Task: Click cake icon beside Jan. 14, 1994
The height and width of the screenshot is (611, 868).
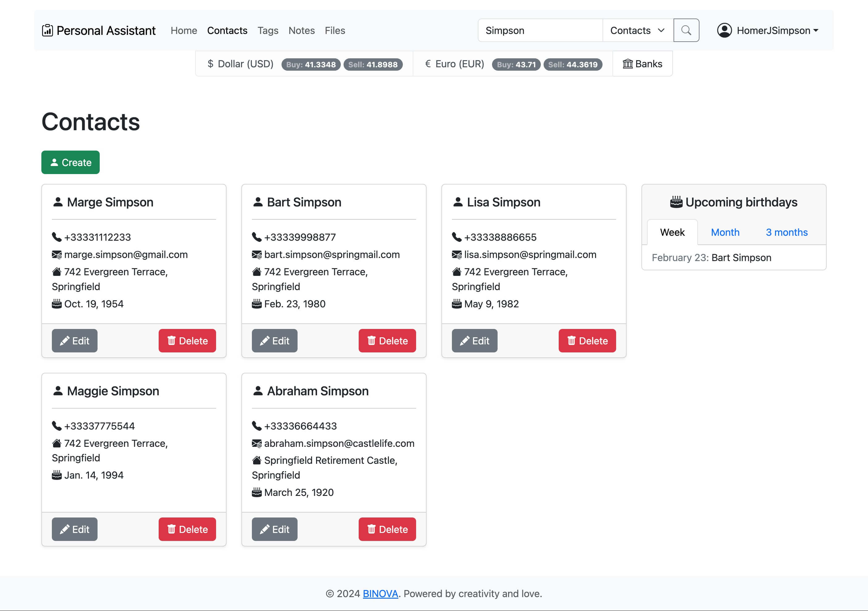Action: (x=57, y=475)
